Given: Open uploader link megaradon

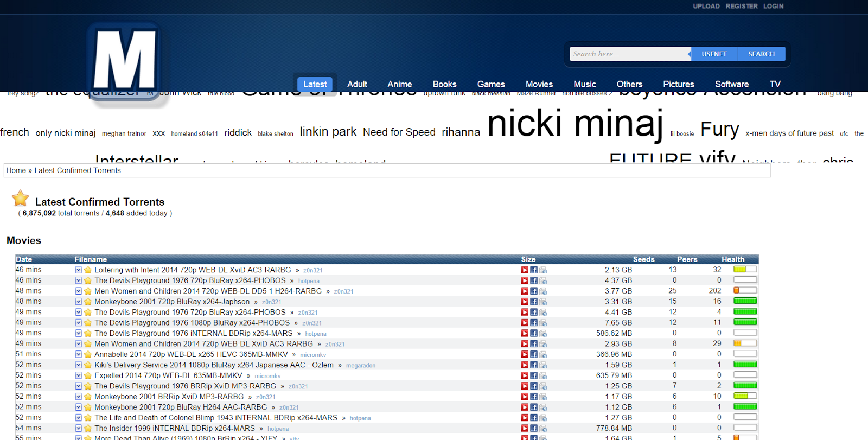Looking at the screenshot, I should (x=361, y=366).
